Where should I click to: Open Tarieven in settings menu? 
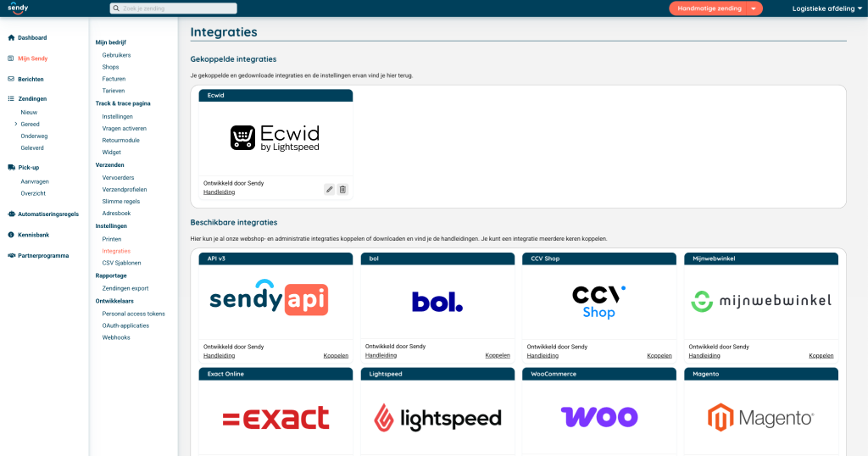point(113,91)
